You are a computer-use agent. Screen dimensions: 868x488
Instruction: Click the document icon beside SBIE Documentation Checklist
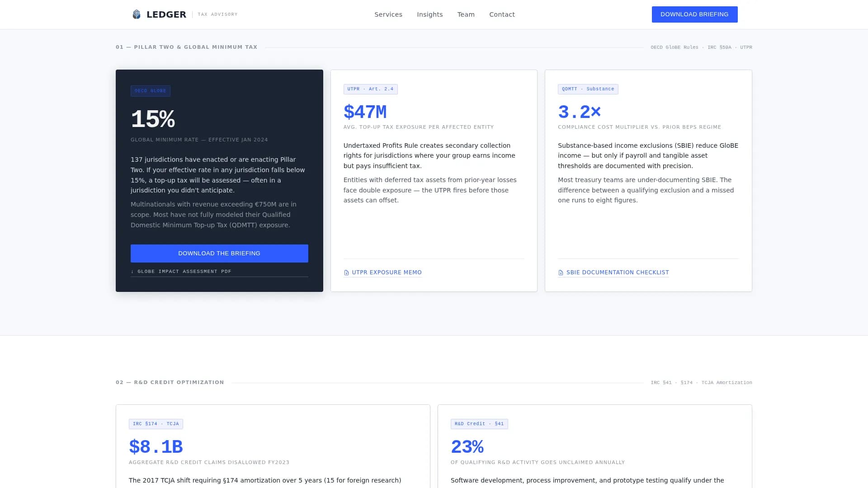point(561,272)
